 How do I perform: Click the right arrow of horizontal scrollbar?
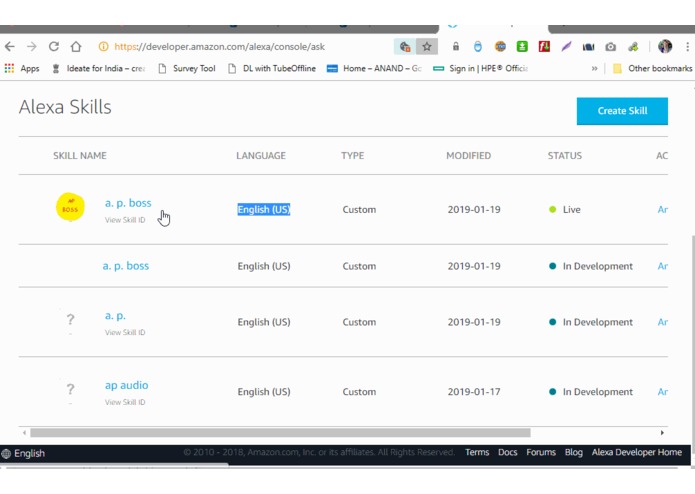pyautogui.click(x=662, y=432)
